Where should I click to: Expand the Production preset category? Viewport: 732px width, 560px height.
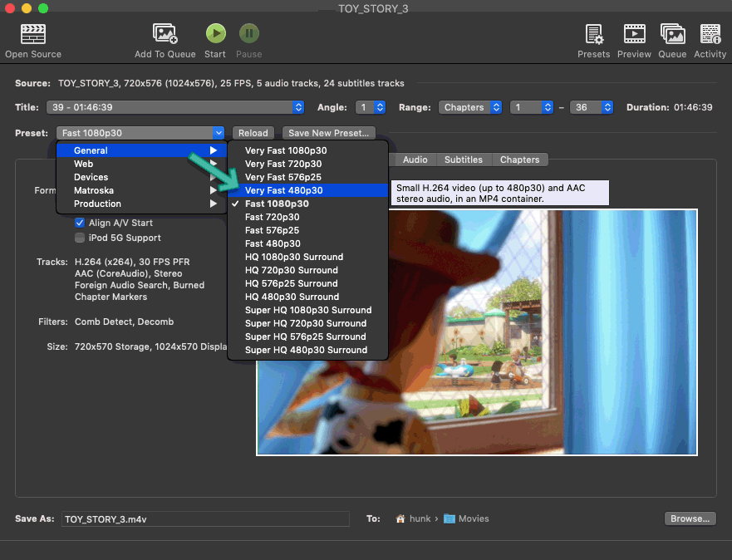[142, 204]
